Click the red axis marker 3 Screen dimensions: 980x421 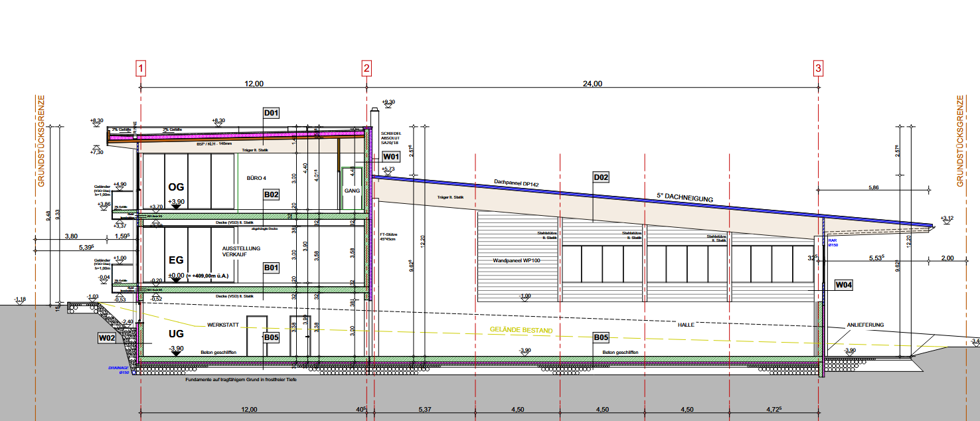[x=818, y=68]
